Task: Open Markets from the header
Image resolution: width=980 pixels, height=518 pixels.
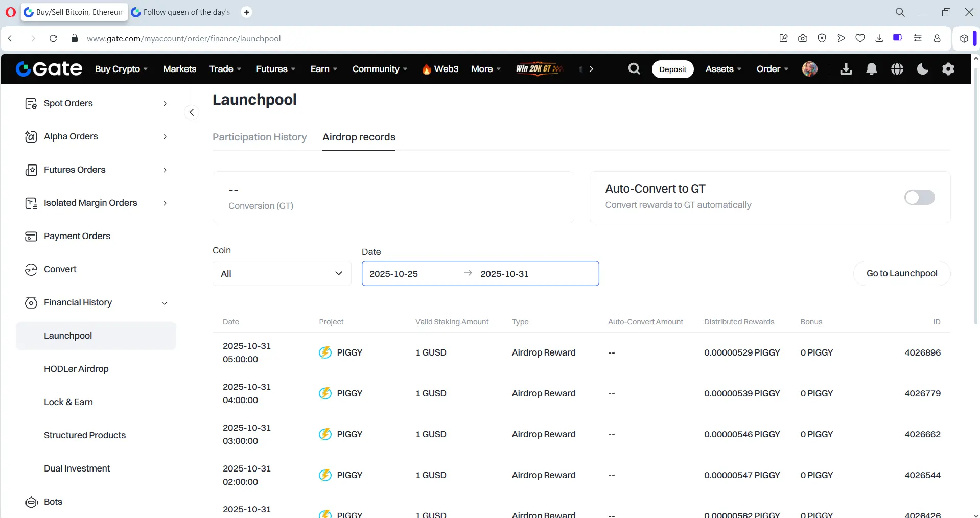Action: 179,69
